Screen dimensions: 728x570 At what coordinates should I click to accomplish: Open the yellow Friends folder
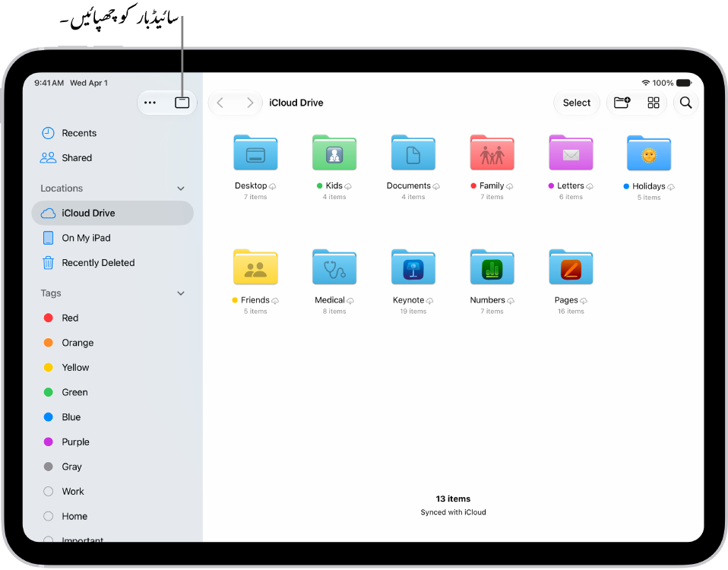tap(255, 267)
